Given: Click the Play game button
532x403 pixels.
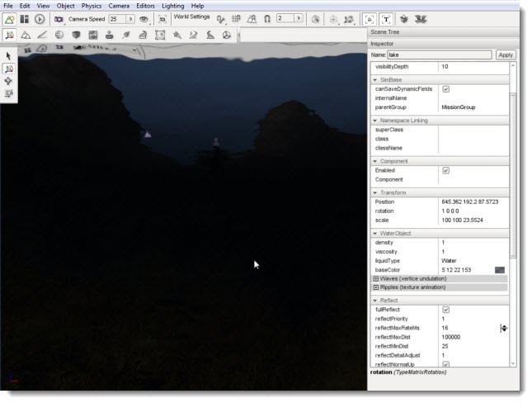Looking at the screenshot, I should (40, 19).
